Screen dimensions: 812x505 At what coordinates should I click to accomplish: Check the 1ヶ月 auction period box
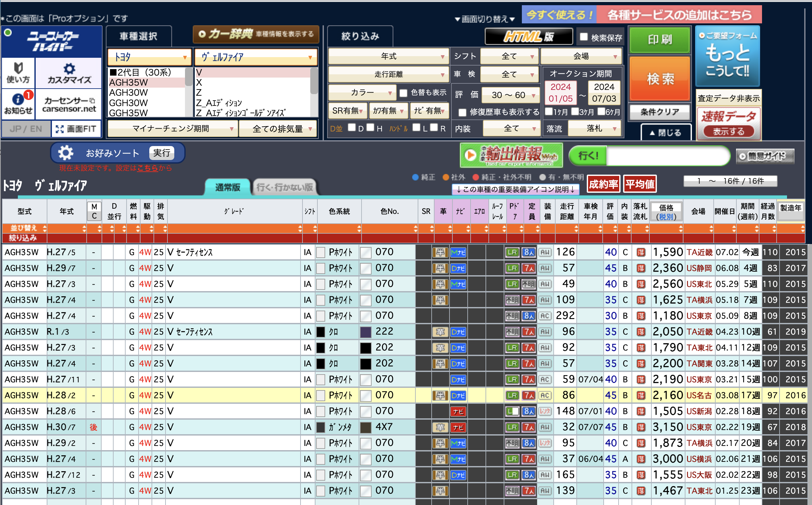tap(548, 111)
